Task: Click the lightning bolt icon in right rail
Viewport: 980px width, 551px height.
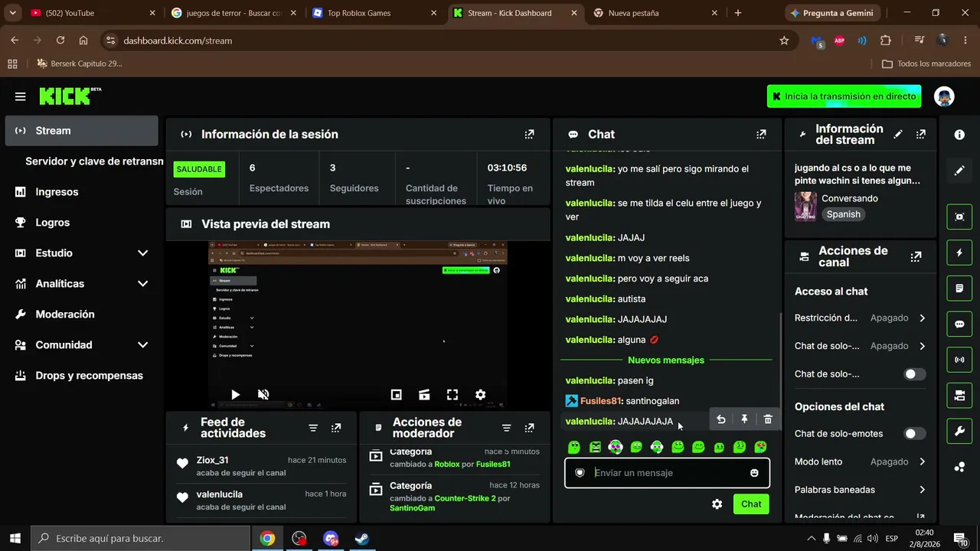Action: (x=959, y=253)
